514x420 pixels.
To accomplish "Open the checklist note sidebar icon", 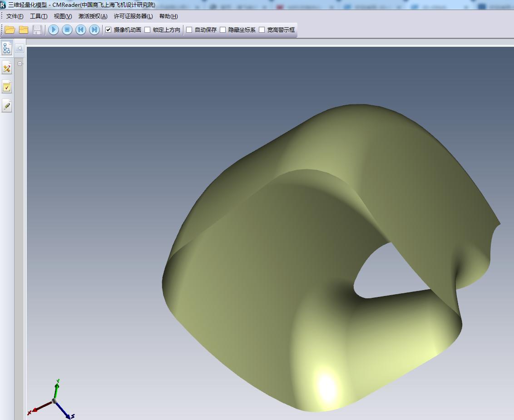I will [x=7, y=87].
